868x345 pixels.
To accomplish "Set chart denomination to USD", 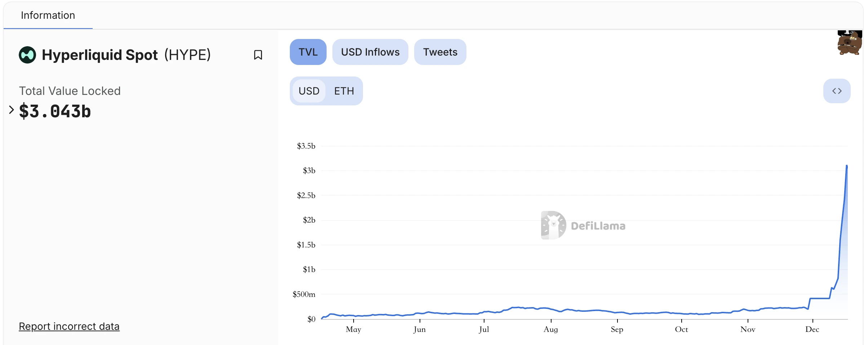I will click(309, 91).
